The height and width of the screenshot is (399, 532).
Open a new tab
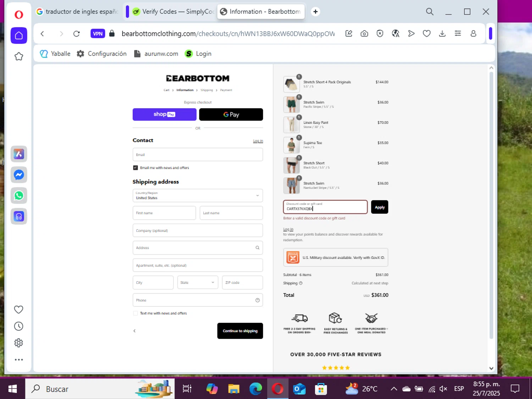315,12
